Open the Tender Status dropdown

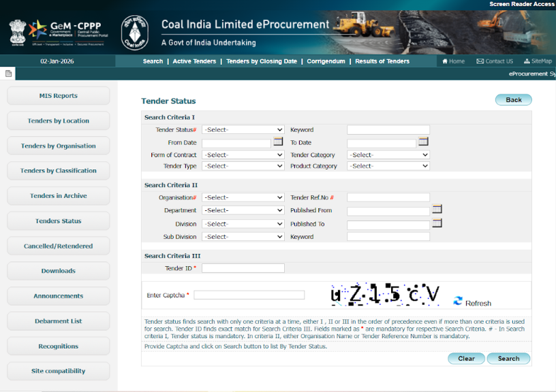click(x=242, y=129)
